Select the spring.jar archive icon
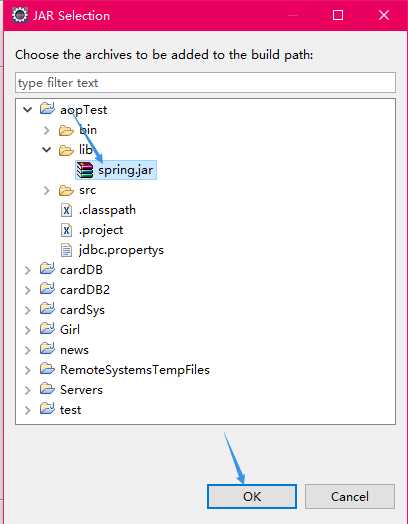 [85, 170]
